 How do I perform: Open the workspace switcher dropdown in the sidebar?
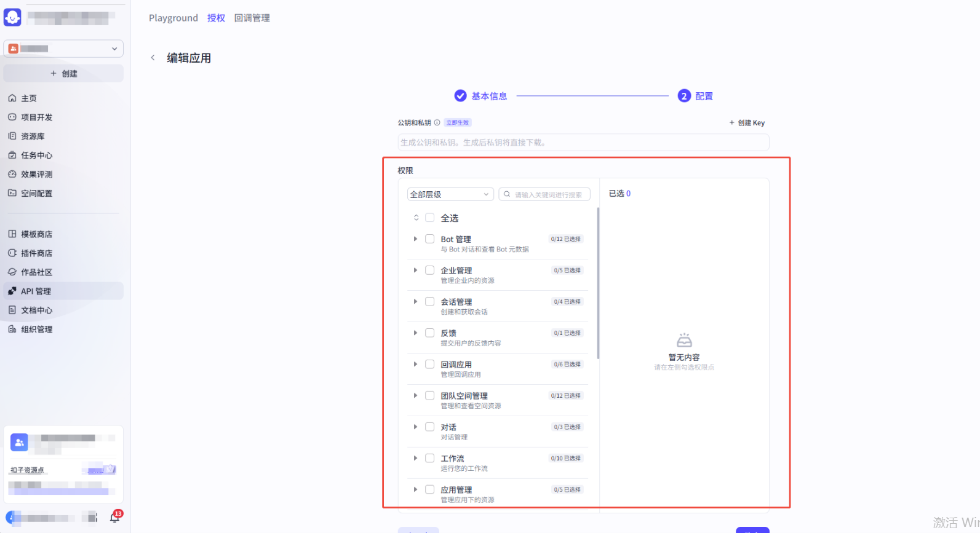[x=63, y=49]
